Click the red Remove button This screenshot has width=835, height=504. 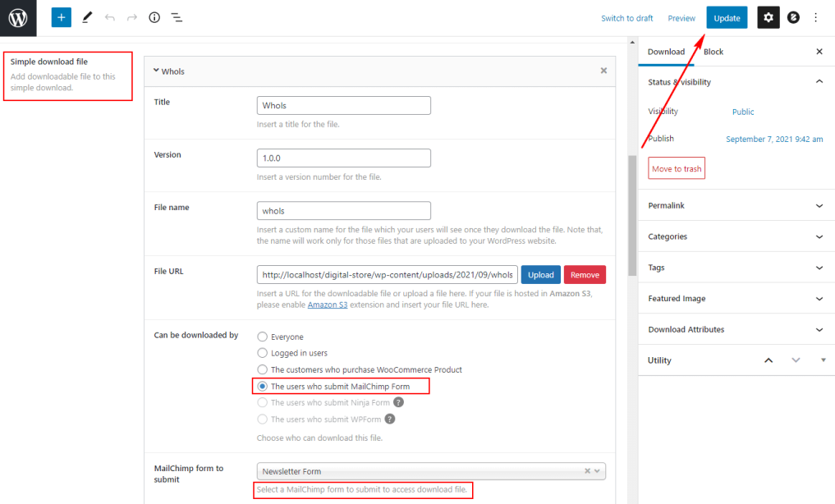585,275
